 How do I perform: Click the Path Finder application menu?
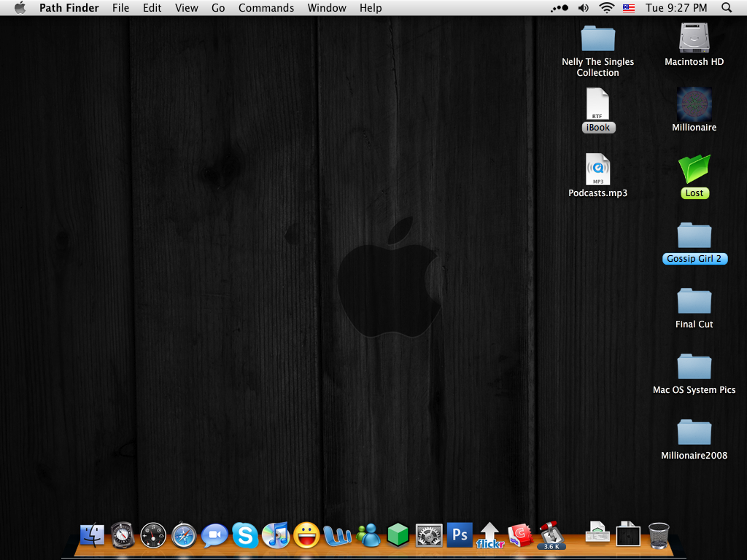(69, 8)
